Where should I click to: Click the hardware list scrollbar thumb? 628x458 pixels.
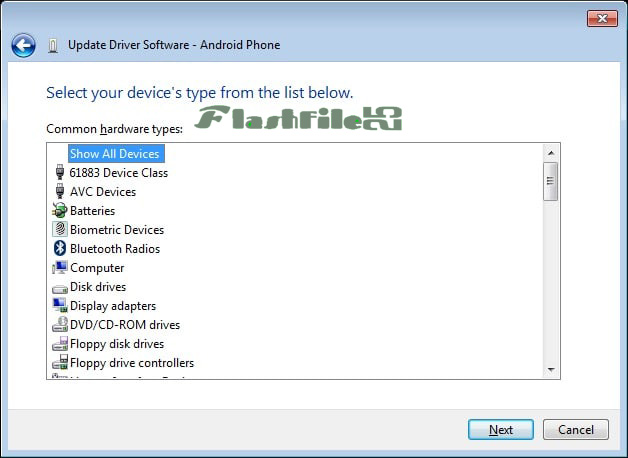(551, 181)
